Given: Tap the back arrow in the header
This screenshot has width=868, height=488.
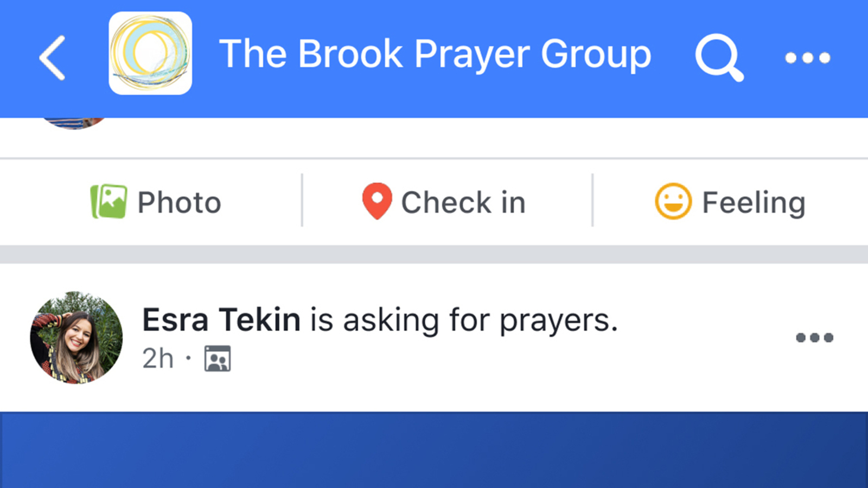Looking at the screenshot, I should click(x=53, y=58).
